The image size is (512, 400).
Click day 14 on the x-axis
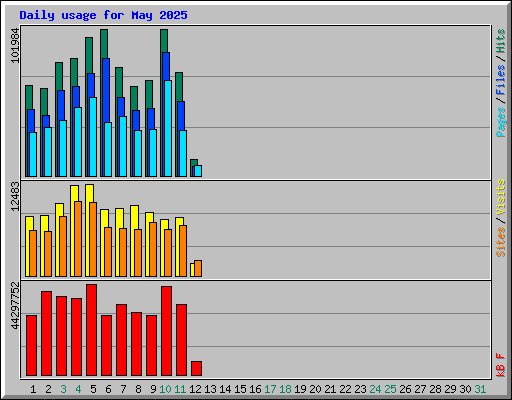[x=225, y=389]
